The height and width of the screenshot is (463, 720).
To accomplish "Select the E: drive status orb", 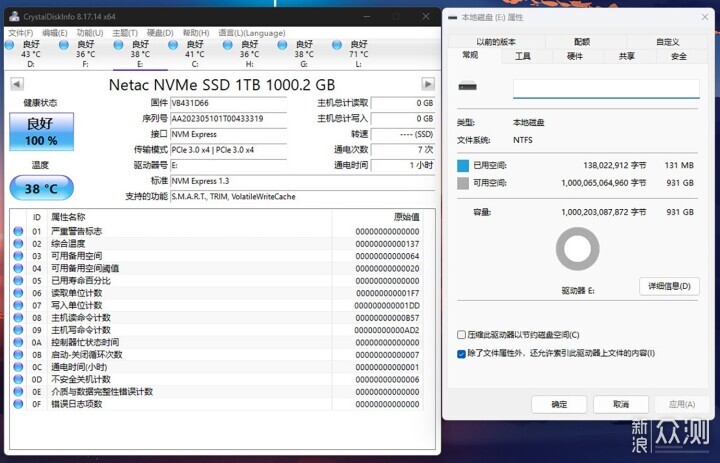I will click(118, 45).
